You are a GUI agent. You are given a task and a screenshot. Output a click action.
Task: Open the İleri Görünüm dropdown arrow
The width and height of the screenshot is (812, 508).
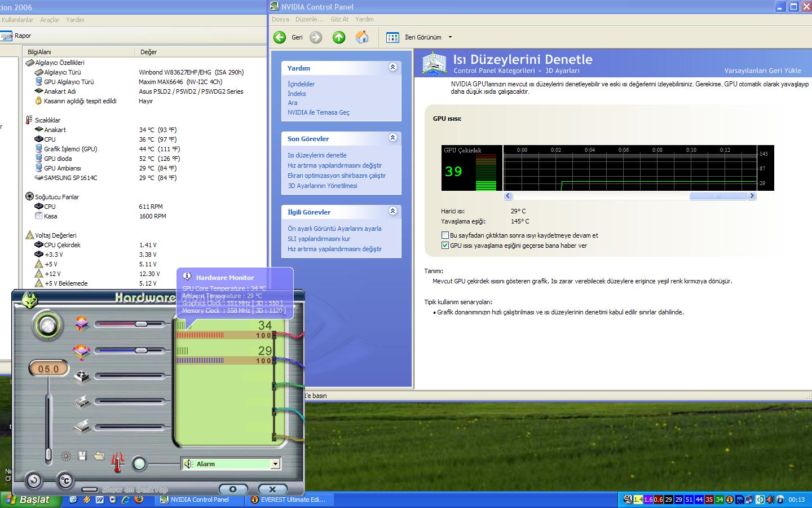[x=450, y=37]
